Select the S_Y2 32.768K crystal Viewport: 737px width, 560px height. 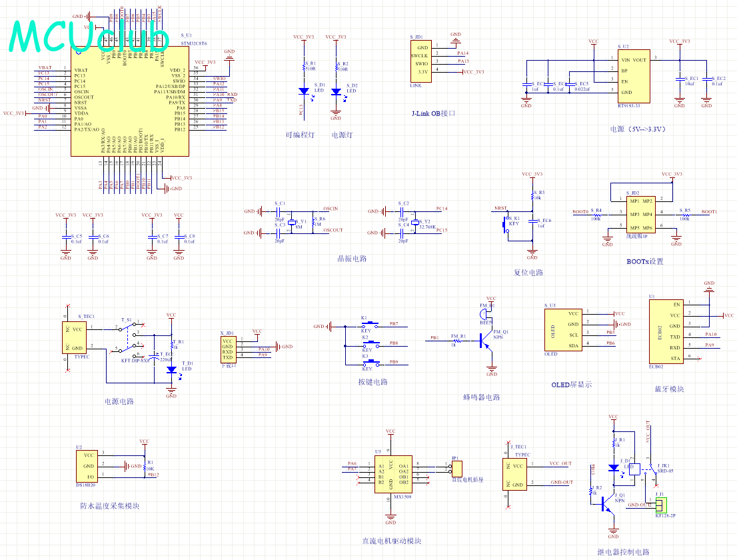click(x=414, y=223)
